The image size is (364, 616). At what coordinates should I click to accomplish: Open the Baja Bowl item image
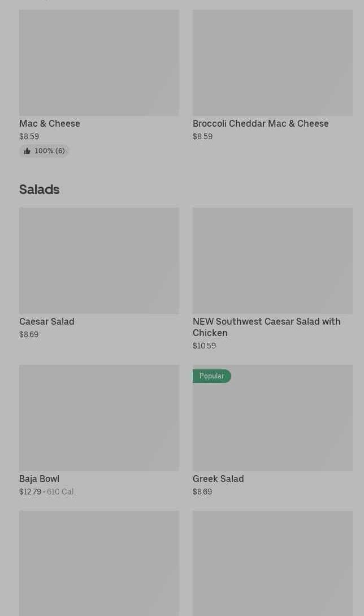[99, 417]
